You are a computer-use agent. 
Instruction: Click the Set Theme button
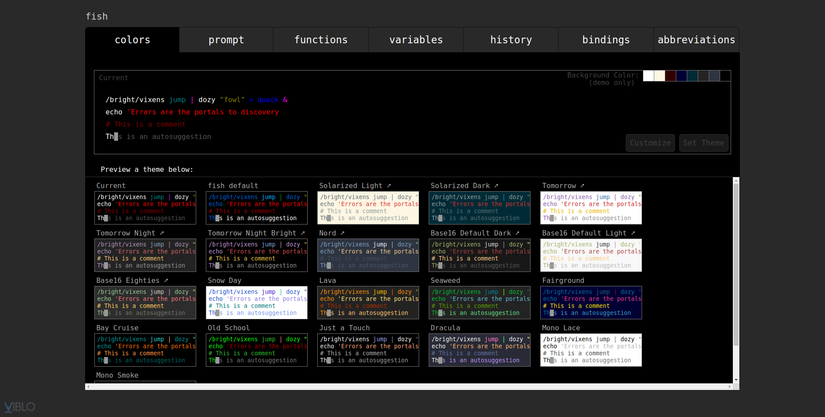click(704, 143)
